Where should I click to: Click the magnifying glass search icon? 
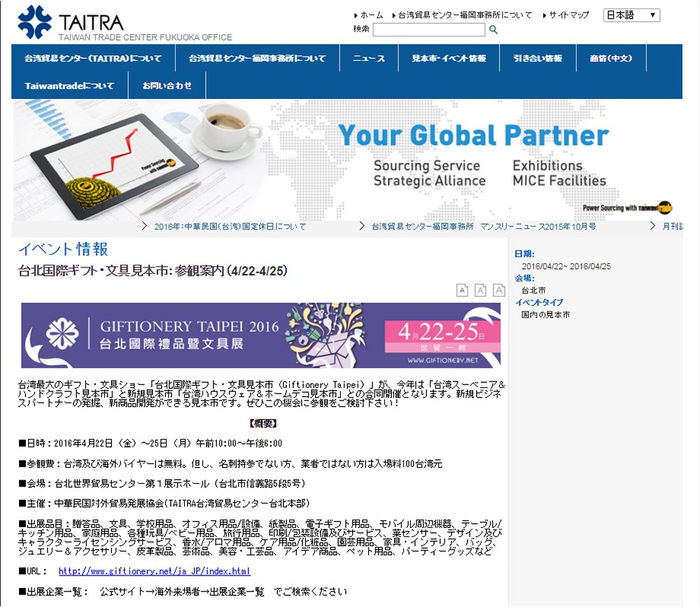point(493,29)
